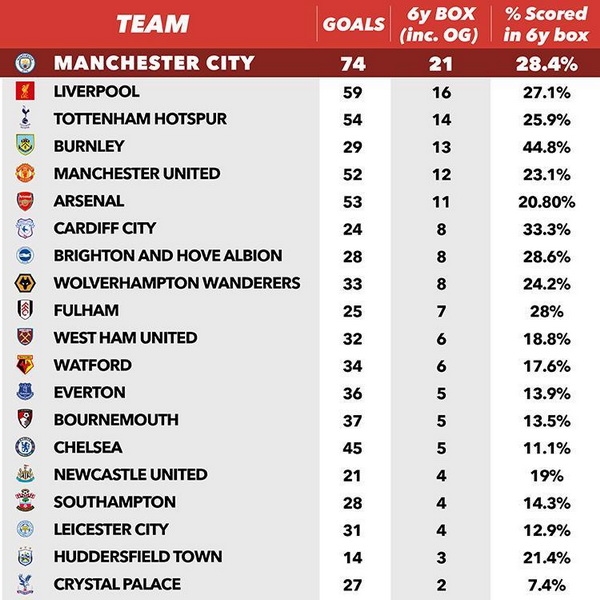Click the Manchester City club crest
The height and width of the screenshot is (600, 600).
(24, 63)
